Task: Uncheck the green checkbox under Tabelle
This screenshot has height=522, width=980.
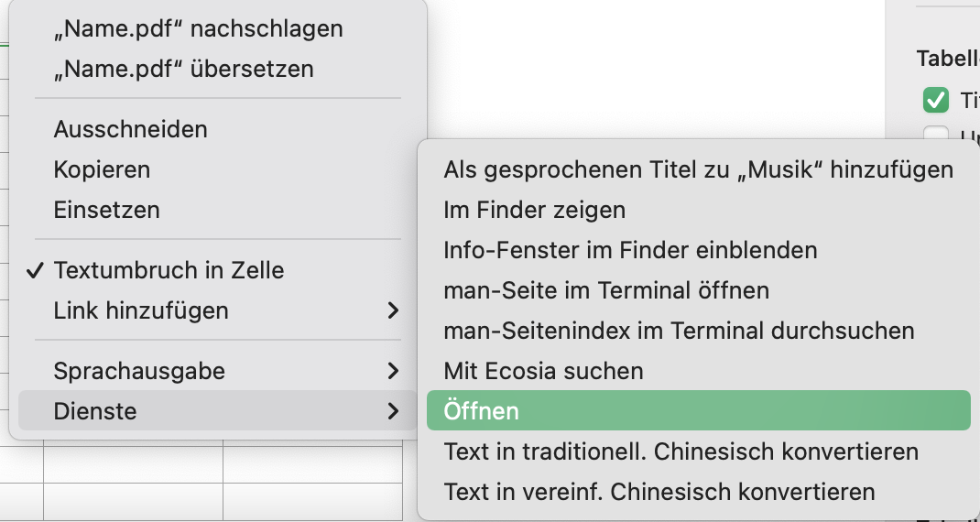Action: [x=936, y=99]
